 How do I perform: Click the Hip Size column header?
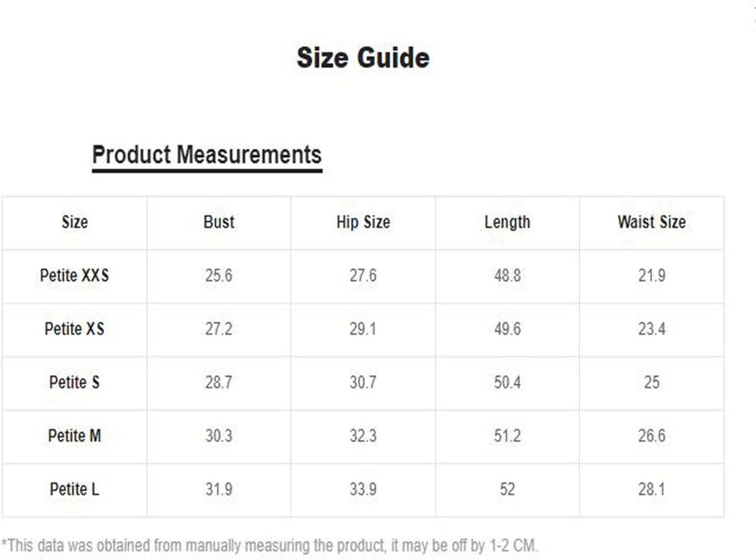pyautogui.click(x=363, y=222)
